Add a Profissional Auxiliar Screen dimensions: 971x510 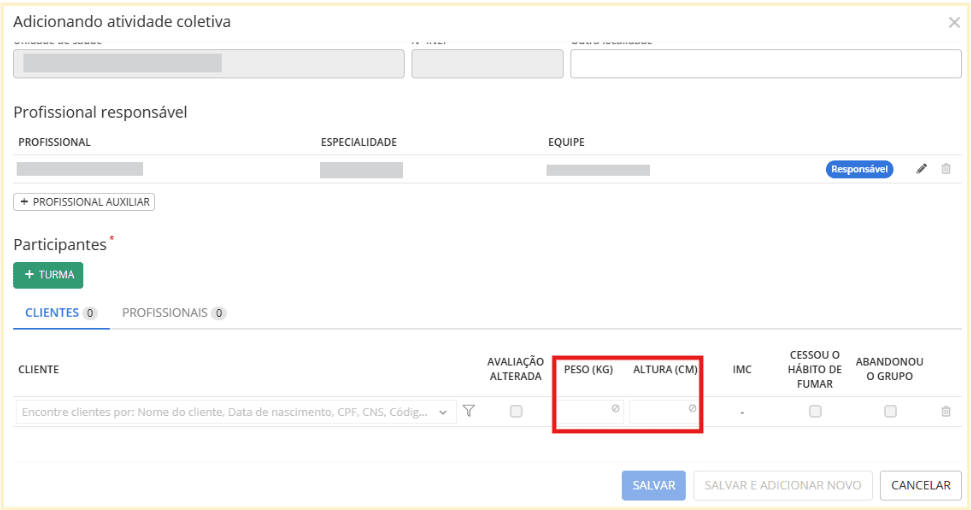point(84,202)
